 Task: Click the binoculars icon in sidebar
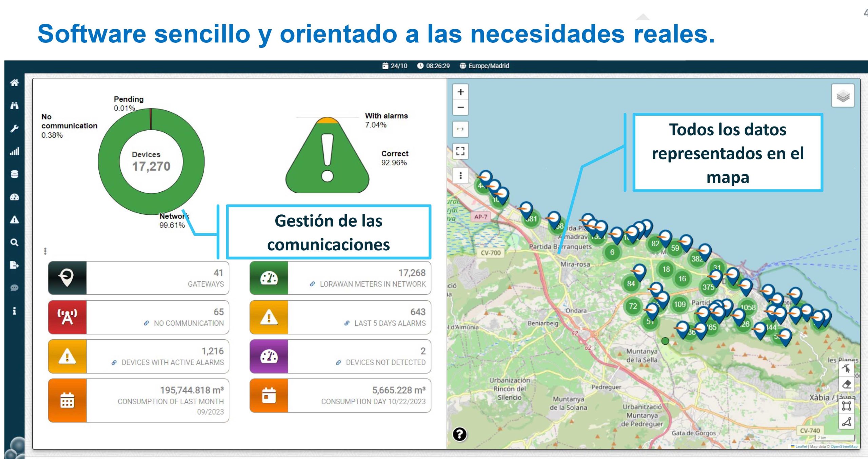(x=14, y=106)
